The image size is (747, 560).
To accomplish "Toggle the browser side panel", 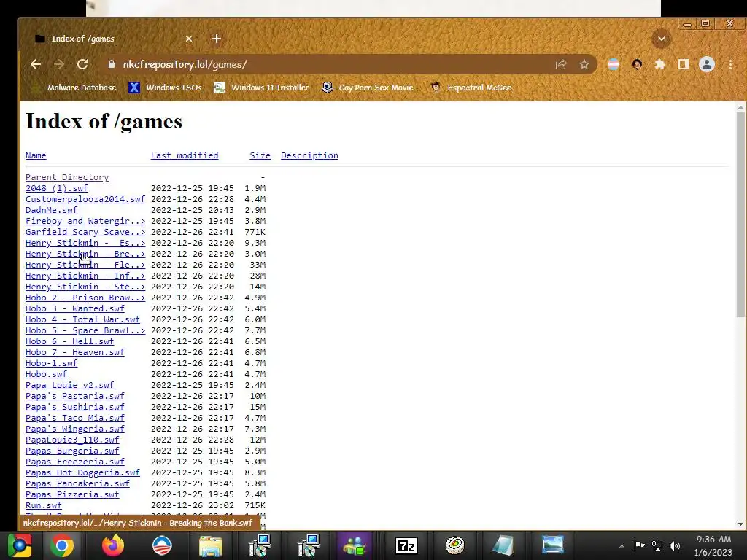I will tap(683, 64).
